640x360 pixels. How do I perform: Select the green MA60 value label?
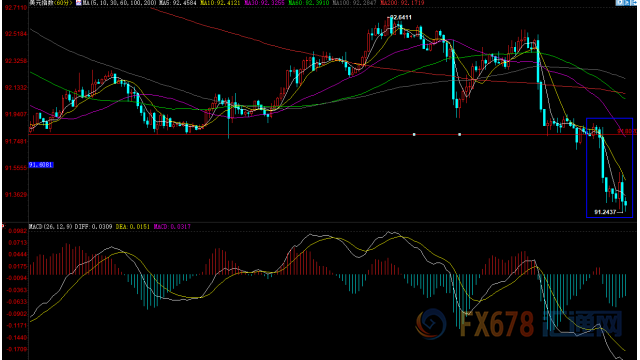tap(309, 3)
